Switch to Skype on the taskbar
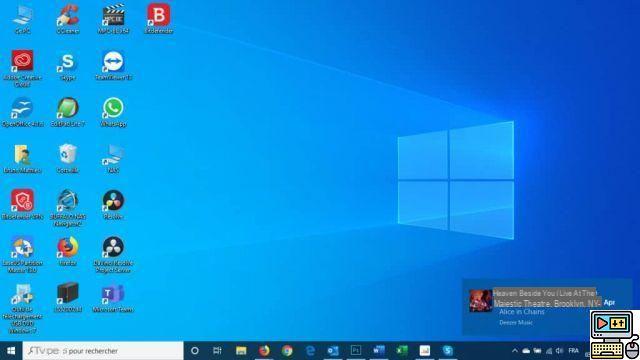Screen dimensions: 640x360 (448, 351)
